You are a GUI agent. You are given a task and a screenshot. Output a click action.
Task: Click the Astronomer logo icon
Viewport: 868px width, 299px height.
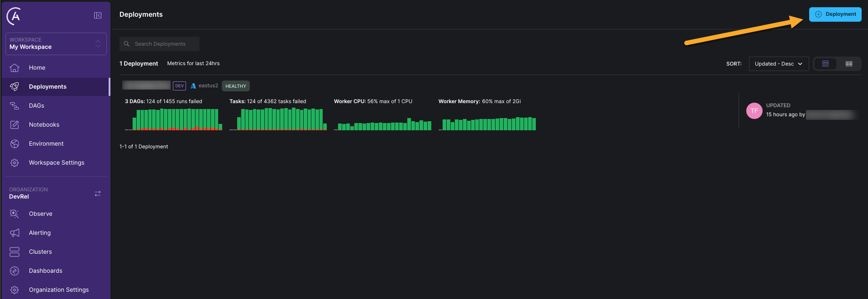pyautogui.click(x=14, y=16)
